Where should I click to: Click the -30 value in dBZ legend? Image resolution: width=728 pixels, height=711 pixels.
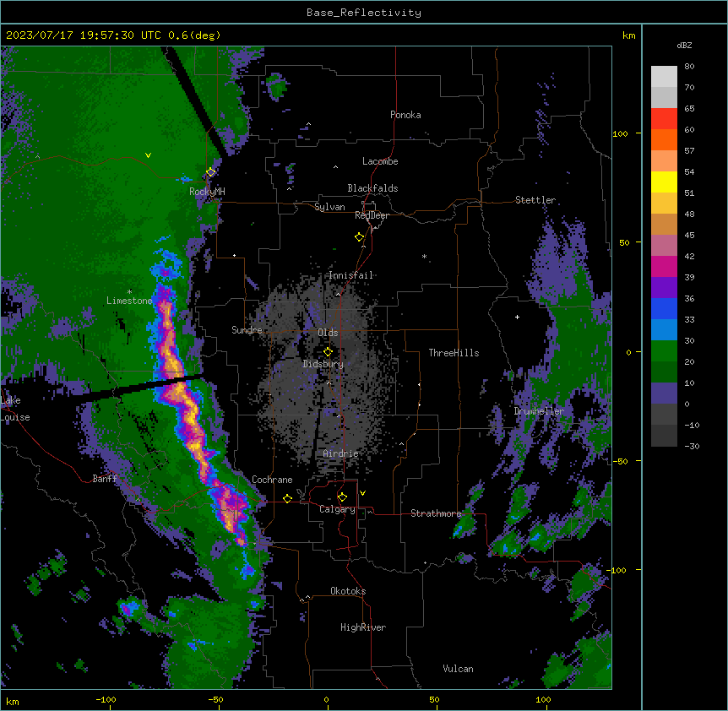(693, 447)
